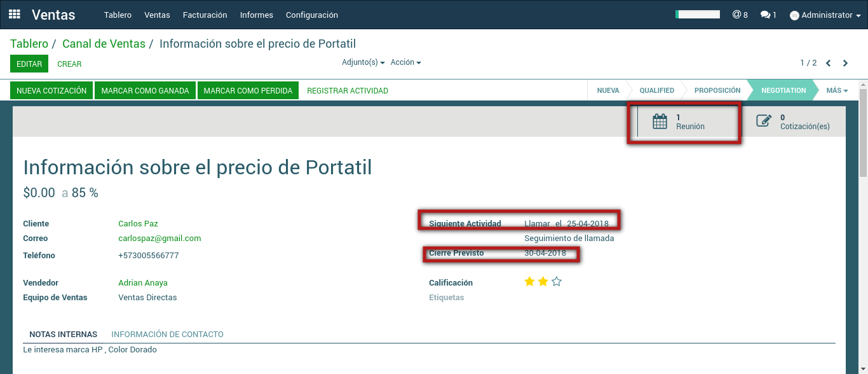Switch to the Información de Contacto tab
The width and height of the screenshot is (868, 374).
(x=167, y=334)
